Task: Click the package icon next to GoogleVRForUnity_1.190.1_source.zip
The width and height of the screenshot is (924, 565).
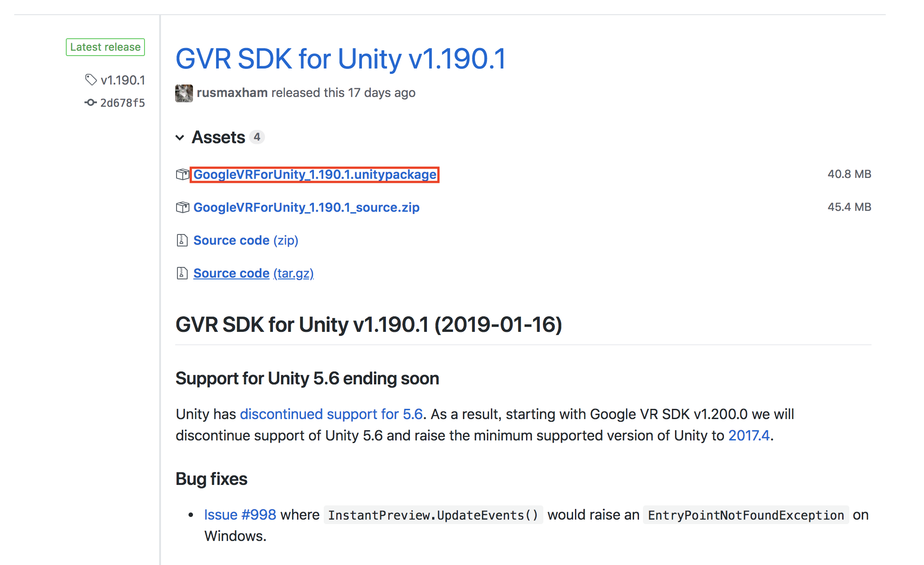Action: pos(182,207)
